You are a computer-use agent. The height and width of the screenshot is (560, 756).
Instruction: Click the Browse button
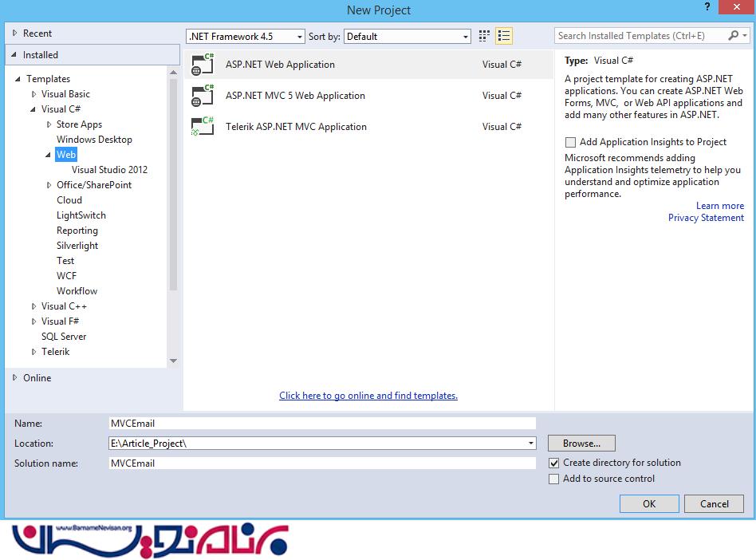581,444
